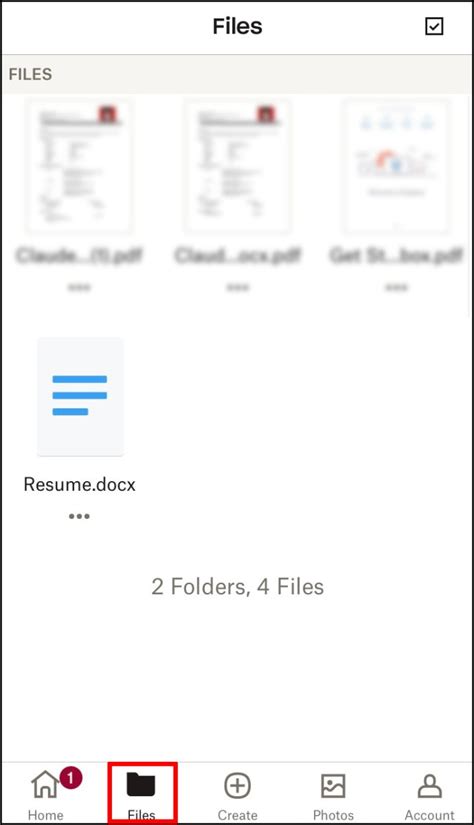Open the options dots under Get Started PDF

pos(397,287)
